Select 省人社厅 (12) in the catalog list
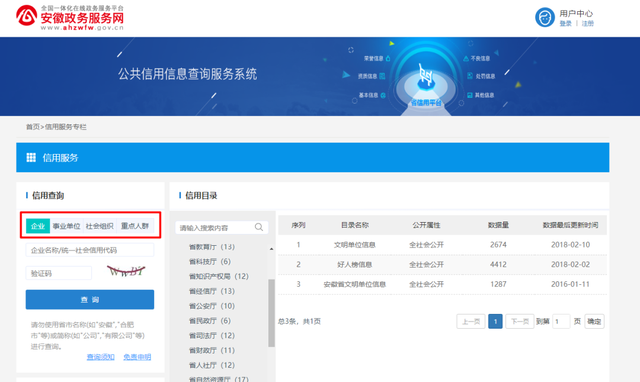Screen dimensions: 640x382 [212, 365]
